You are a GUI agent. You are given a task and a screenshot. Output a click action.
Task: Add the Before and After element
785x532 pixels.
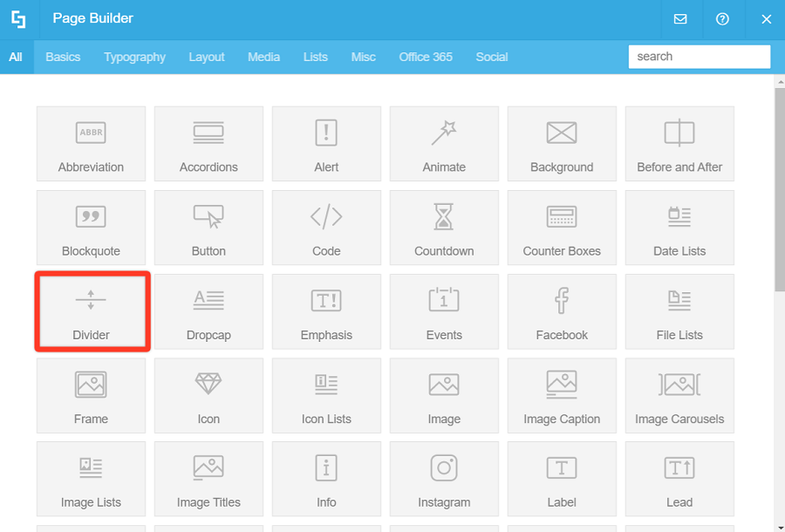click(679, 144)
